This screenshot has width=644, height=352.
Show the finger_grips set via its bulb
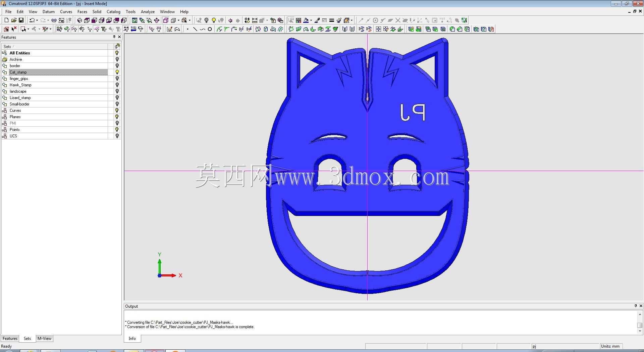[x=117, y=79]
